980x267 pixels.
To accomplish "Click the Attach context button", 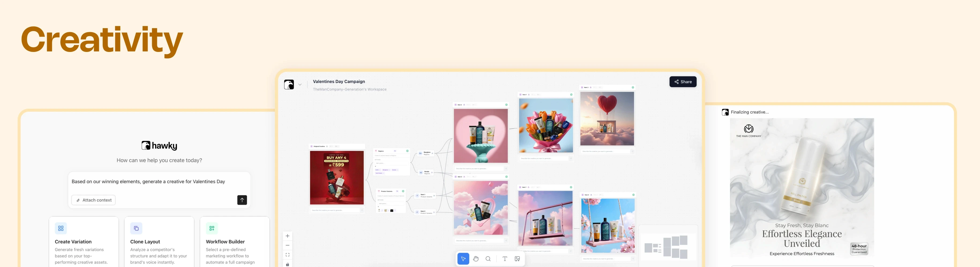I will 93,200.
